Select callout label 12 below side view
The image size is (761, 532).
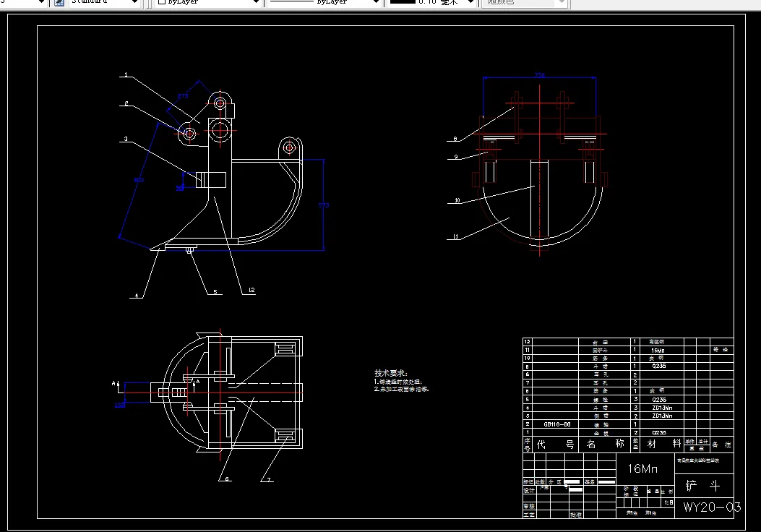[x=251, y=291]
